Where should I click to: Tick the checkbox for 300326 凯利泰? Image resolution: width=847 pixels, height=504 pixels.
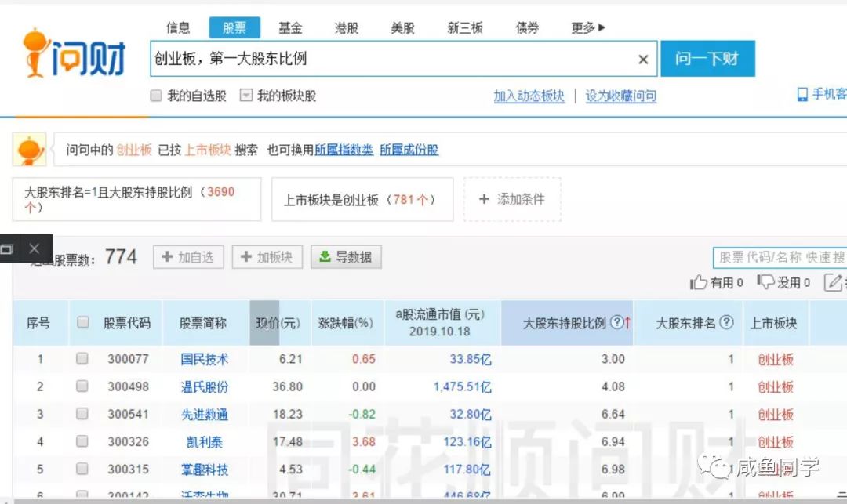pyautogui.click(x=82, y=441)
